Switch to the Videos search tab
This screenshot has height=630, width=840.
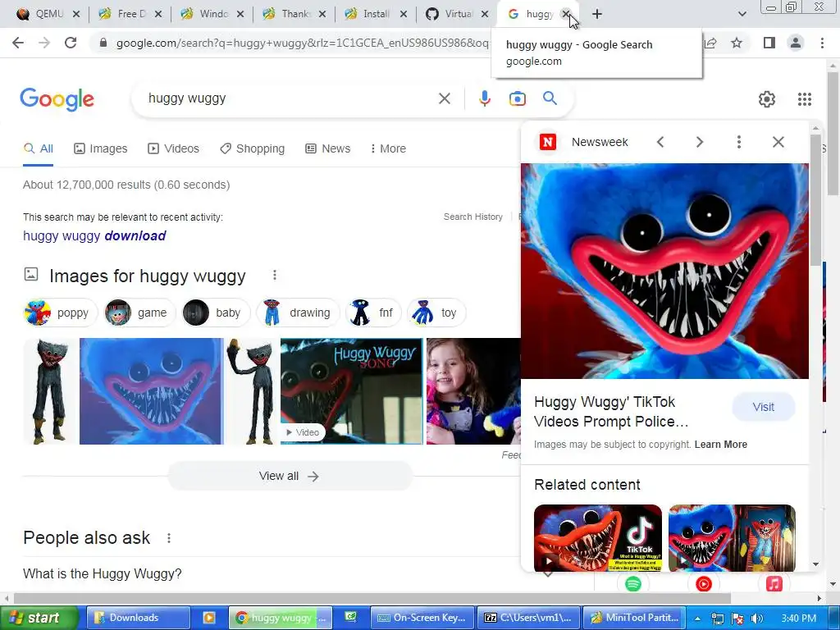click(174, 148)
